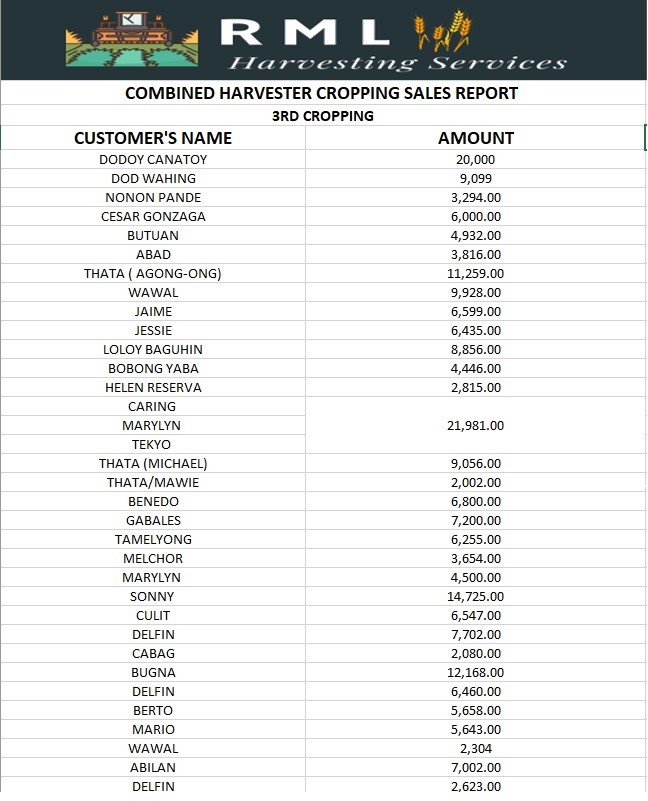The width and height of the screenshot is (648, 801).
Task: Select the cell containing CESAR GONZAGA
Action: tap(153, 217)
